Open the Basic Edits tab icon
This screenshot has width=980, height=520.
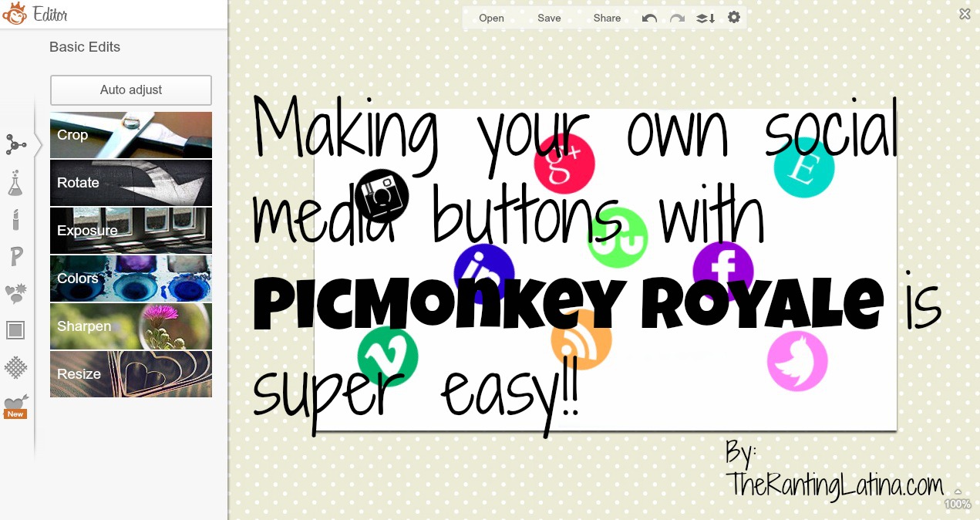(15, 144)
